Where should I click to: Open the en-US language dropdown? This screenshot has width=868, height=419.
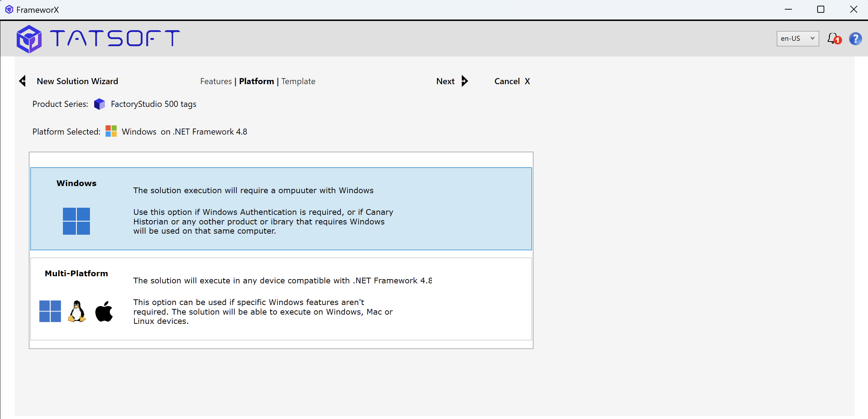point(798,38)
